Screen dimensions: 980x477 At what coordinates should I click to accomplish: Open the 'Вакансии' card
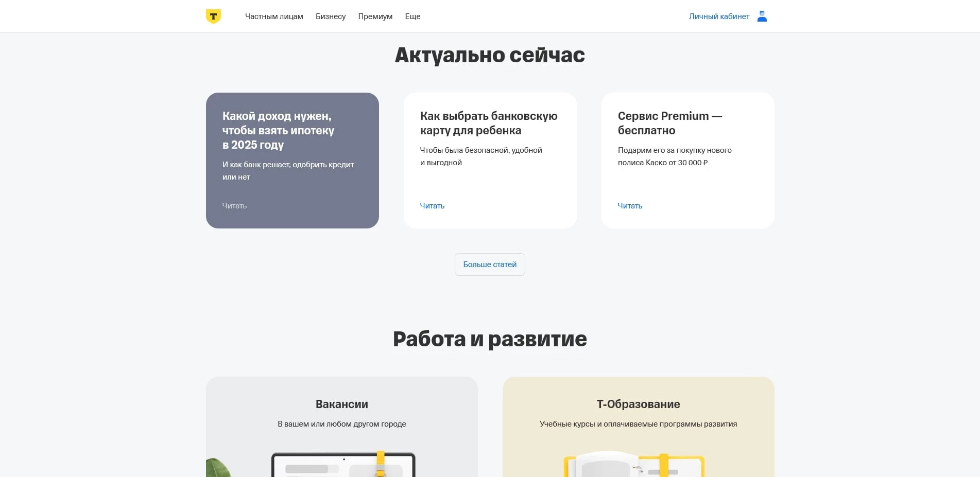pyautogui.click(x=342, y=404)
